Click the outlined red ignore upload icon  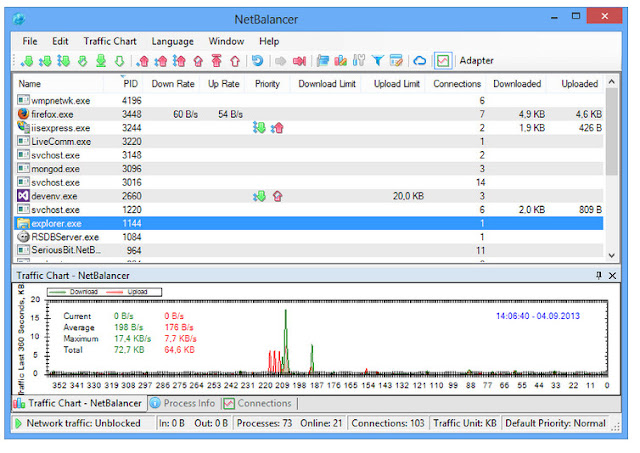click(x=235, y=61)
